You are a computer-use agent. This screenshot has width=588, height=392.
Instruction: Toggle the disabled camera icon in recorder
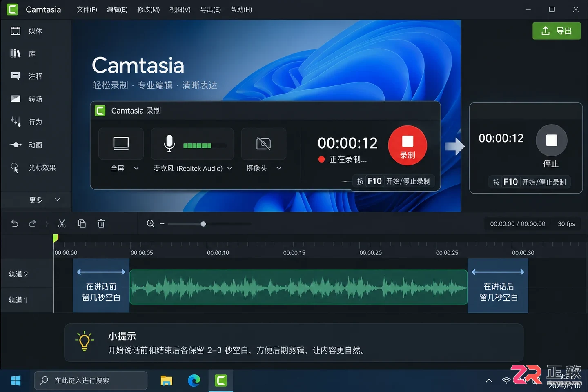tap(263, 143)
